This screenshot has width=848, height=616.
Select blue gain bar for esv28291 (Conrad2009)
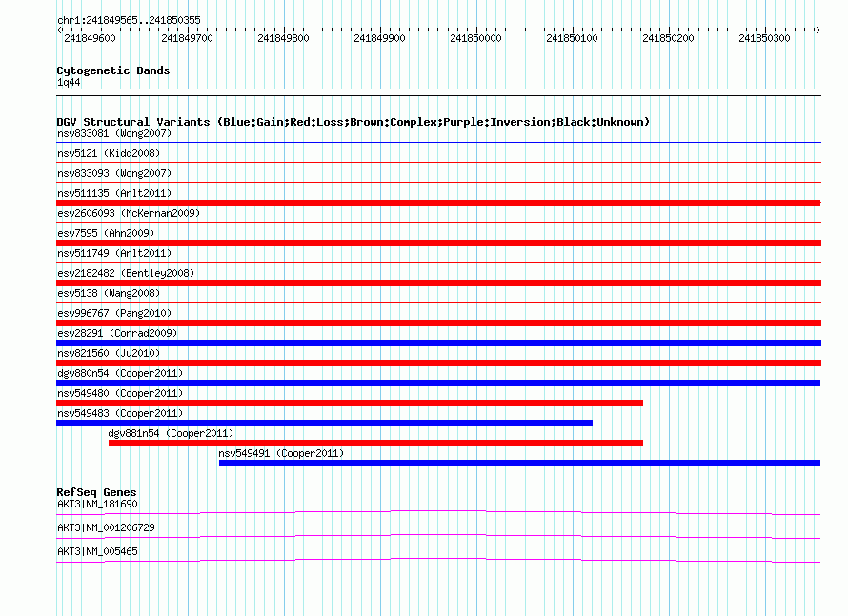point(438,343)
